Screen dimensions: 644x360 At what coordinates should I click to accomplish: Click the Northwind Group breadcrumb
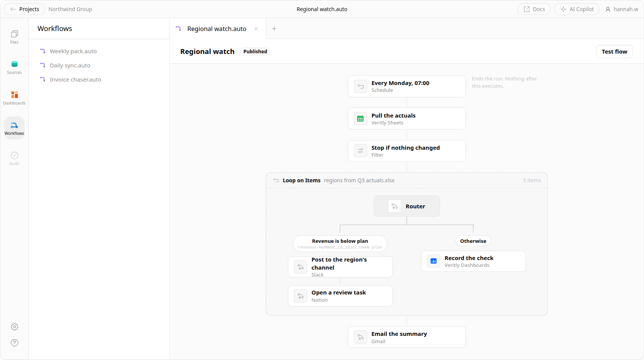tap(70, 9)
